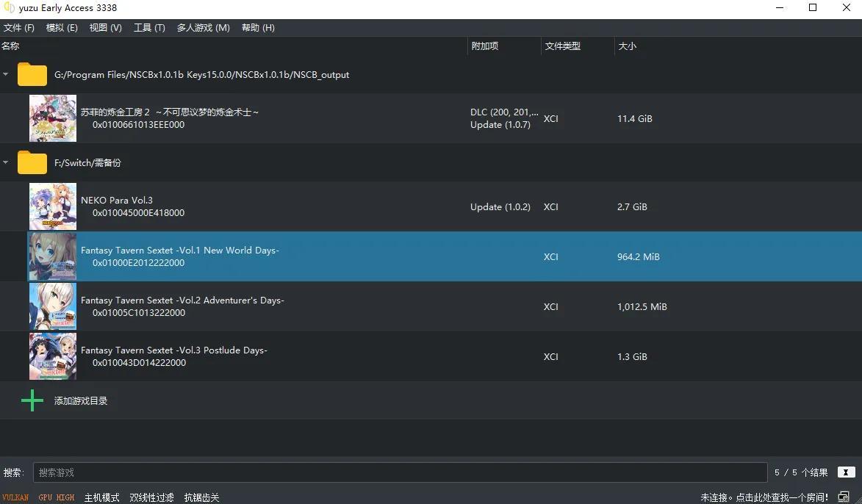Click the 964.2 MiB size cell

click(x=639, y=256)
